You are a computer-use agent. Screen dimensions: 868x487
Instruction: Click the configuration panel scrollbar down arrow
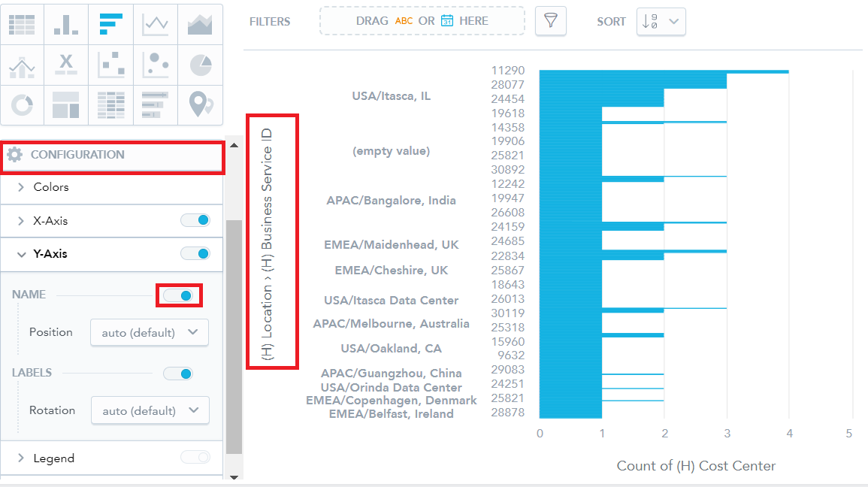click(234, 476)
